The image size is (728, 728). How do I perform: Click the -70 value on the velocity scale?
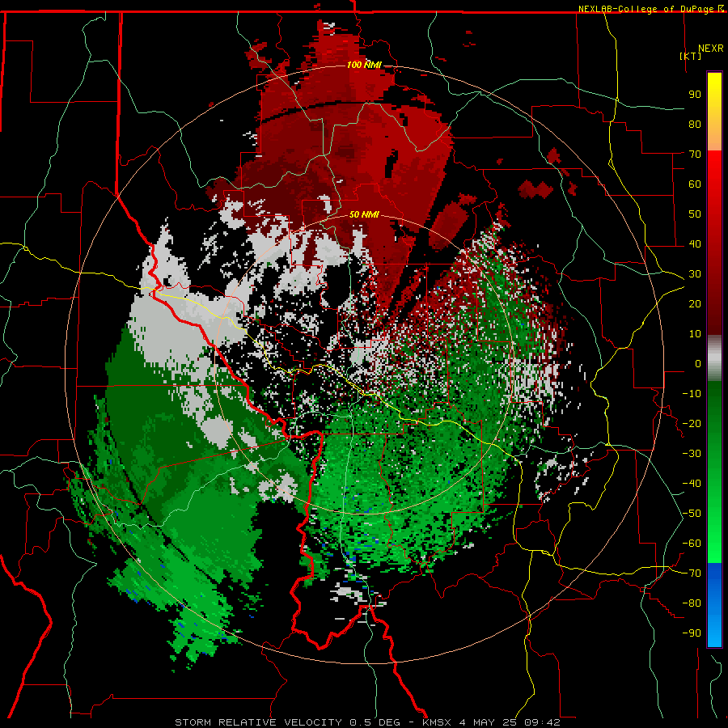point(692,574)
